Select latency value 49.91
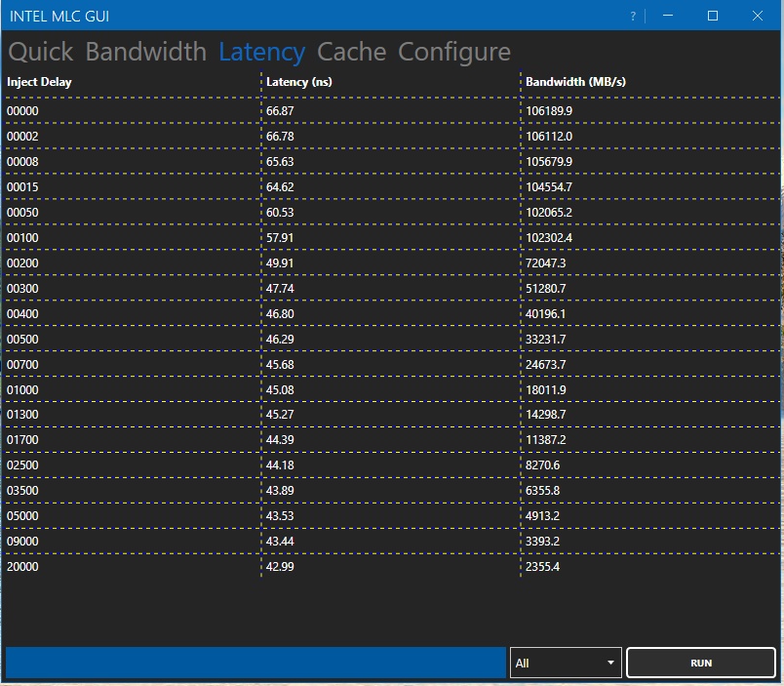The width and height of the screenshot is (784, 686). (280, 263)
